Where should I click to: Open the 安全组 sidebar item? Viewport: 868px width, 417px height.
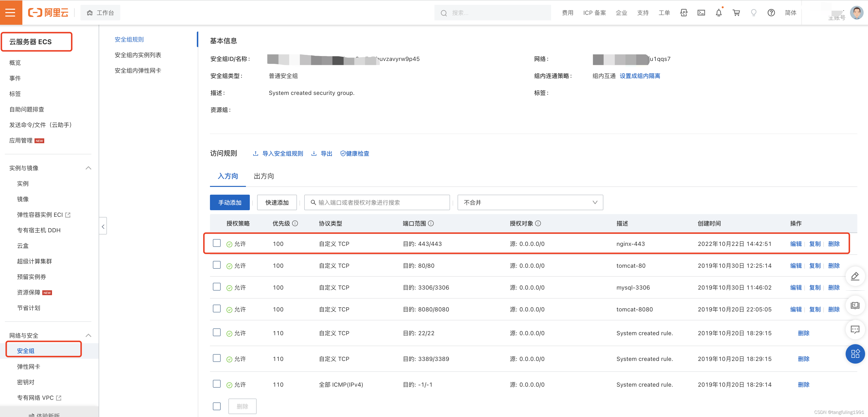pos(26,351)
